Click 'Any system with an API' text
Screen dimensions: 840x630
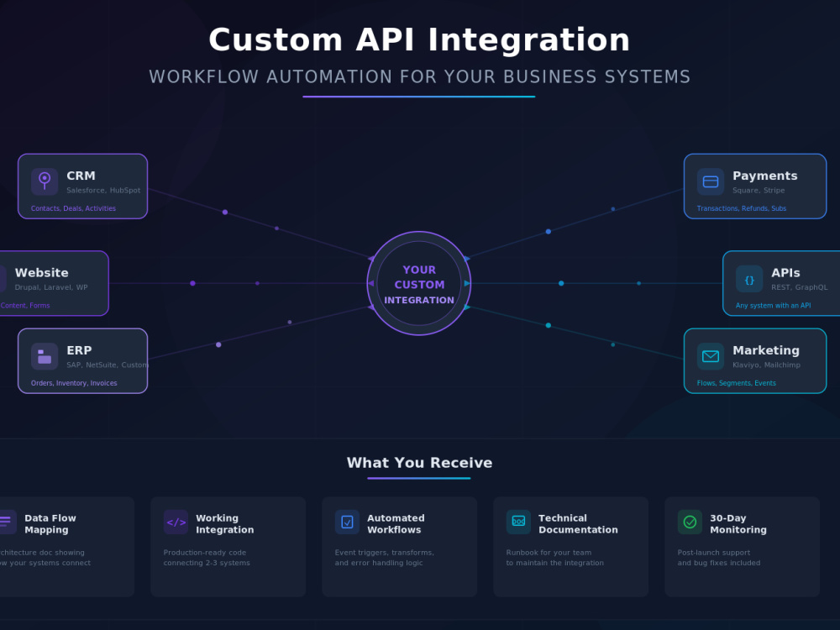(x=773, y=306)
